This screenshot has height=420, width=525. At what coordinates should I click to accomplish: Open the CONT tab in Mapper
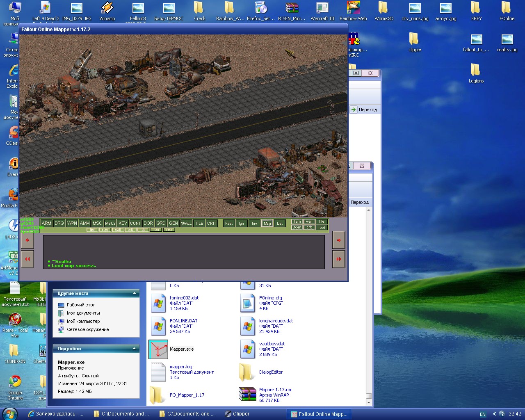coord(135,223)
